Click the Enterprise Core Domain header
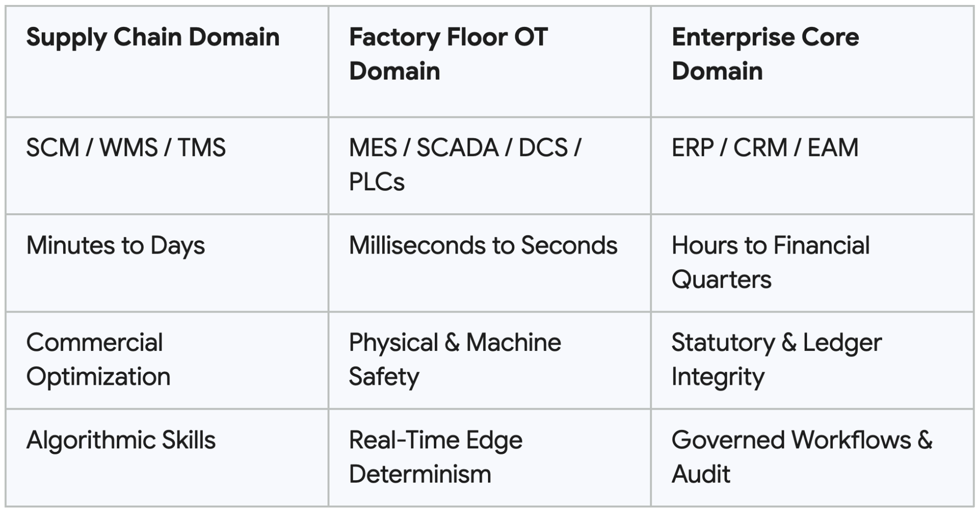The width and height of the screenshot is (980, 512). point(812,62)
